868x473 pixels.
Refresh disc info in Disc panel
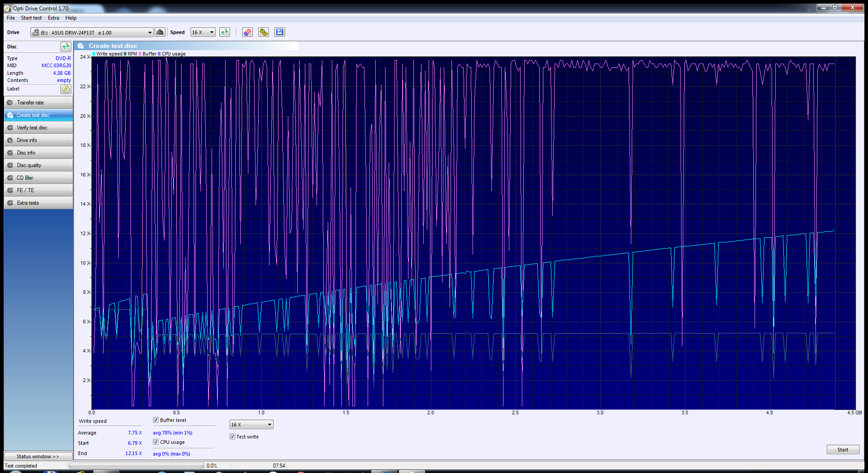click(x=65, y=47)
